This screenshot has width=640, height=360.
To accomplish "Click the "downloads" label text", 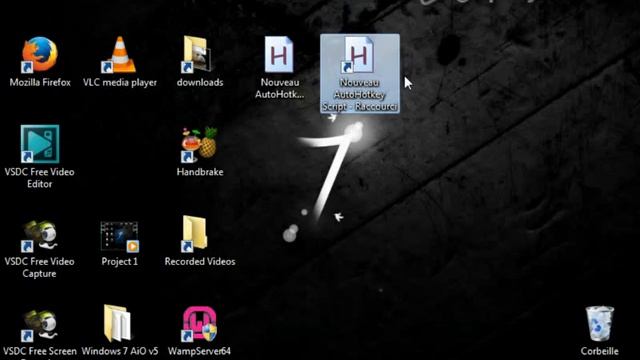I will coord(200,82).
